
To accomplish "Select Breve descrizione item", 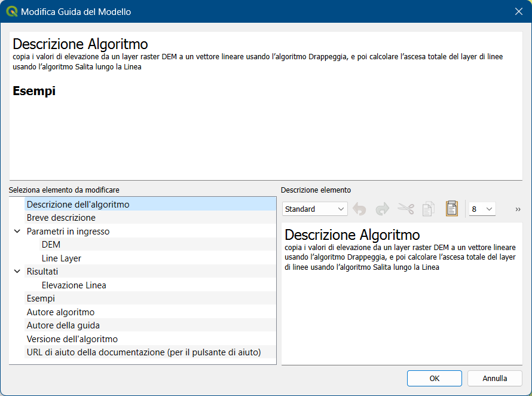I will tap(150, 218).
